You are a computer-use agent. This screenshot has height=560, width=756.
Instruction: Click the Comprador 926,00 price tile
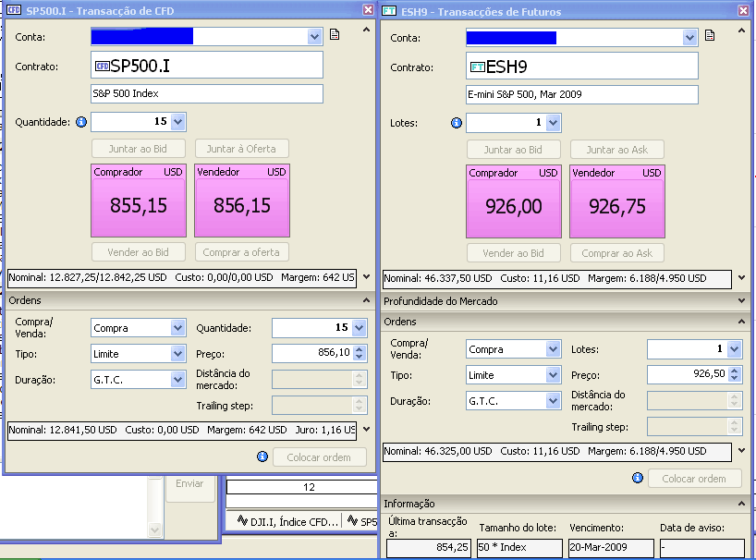(514, 201)
